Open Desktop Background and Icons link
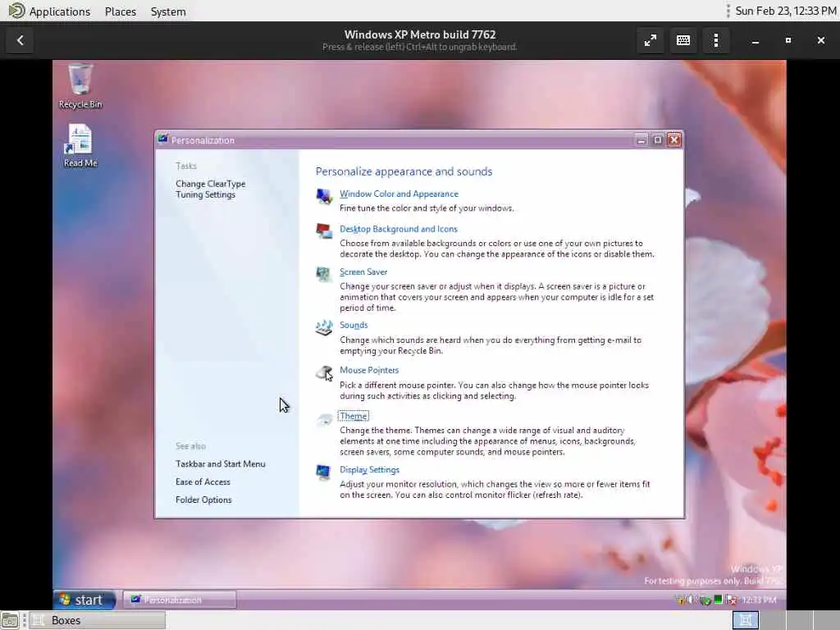The width and height of the screenshot is (840, 630). tap(398, 229)
